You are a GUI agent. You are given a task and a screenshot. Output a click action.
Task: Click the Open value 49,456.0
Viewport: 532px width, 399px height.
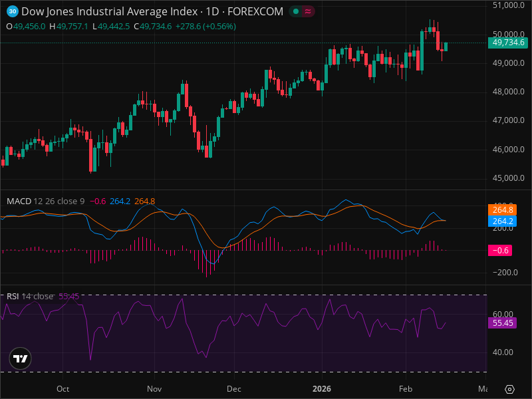pyautogui.click(x=29, y=27)
